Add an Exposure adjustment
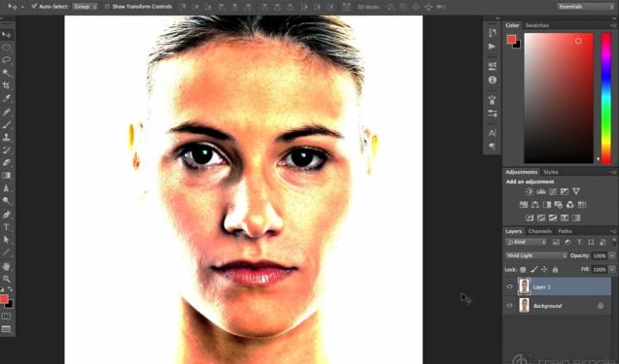 point(565,191)
